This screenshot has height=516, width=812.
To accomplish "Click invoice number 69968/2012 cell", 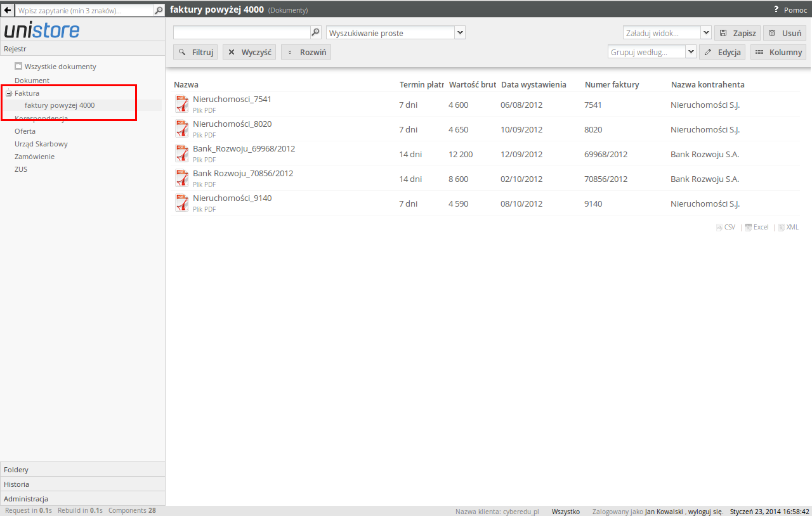I will click(606, 154).
